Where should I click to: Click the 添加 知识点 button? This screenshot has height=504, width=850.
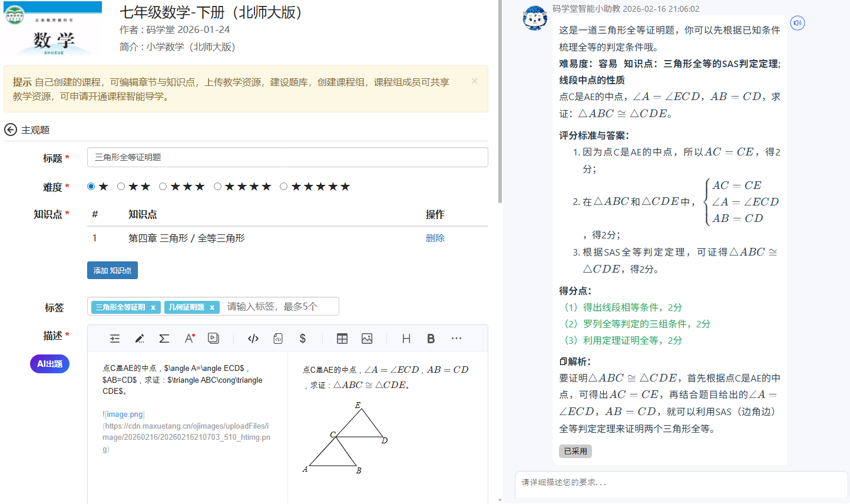112,270
